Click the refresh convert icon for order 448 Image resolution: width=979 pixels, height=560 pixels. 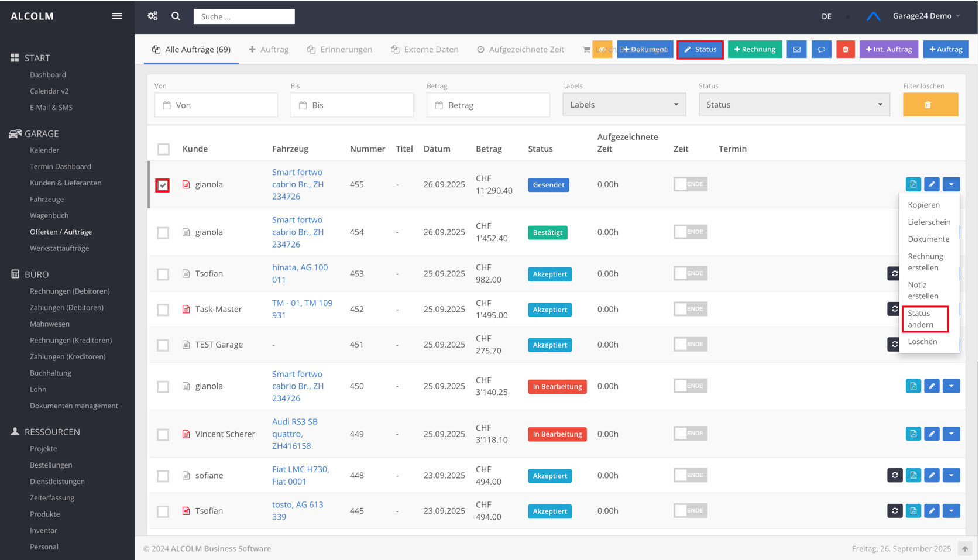point(895,475)
